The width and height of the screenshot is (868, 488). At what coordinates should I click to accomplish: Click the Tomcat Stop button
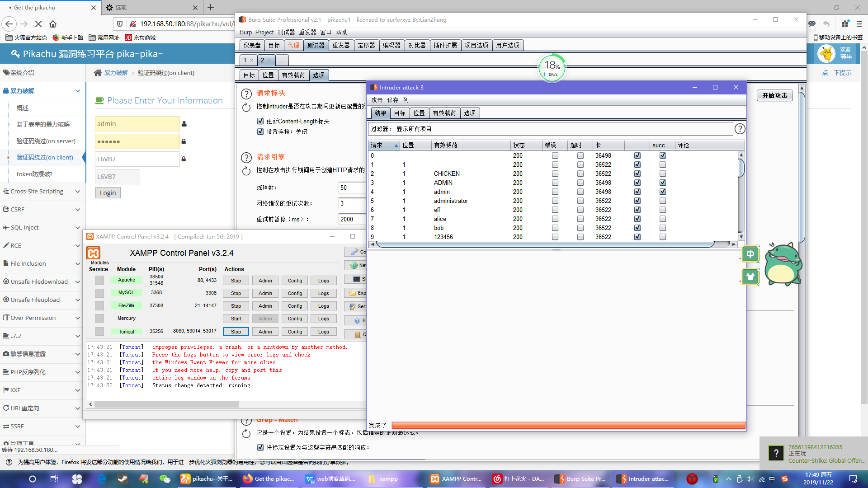[236, 332]
